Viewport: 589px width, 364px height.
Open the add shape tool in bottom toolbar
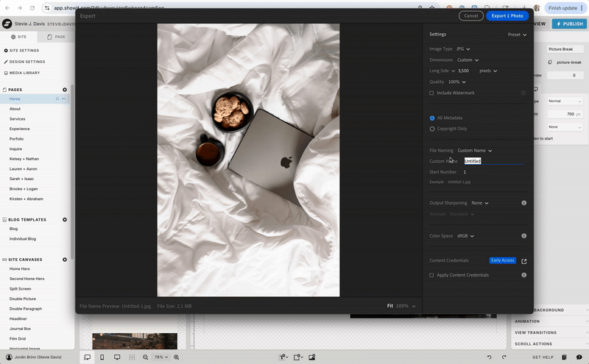[x=298, y=357]
